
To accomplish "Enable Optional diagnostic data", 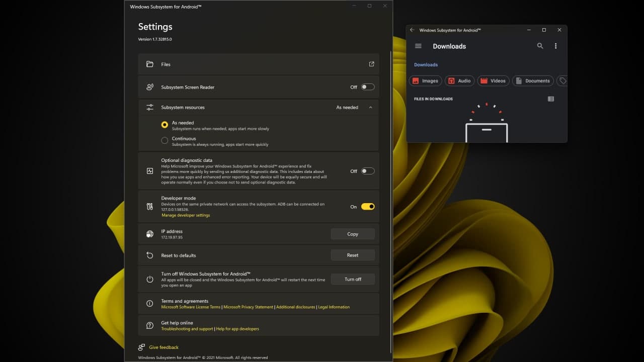I will pyautogui.click(x=367, y=171).
